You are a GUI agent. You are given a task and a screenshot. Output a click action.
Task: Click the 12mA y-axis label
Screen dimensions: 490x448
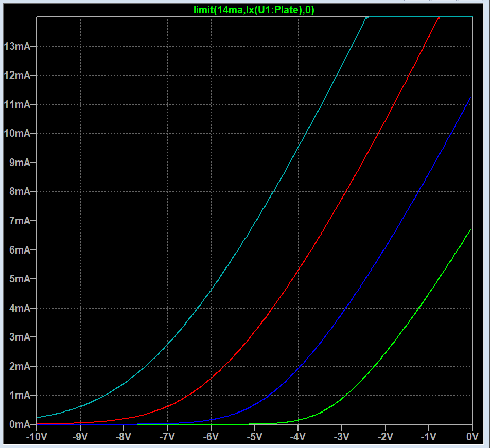[x=17, y=75]
